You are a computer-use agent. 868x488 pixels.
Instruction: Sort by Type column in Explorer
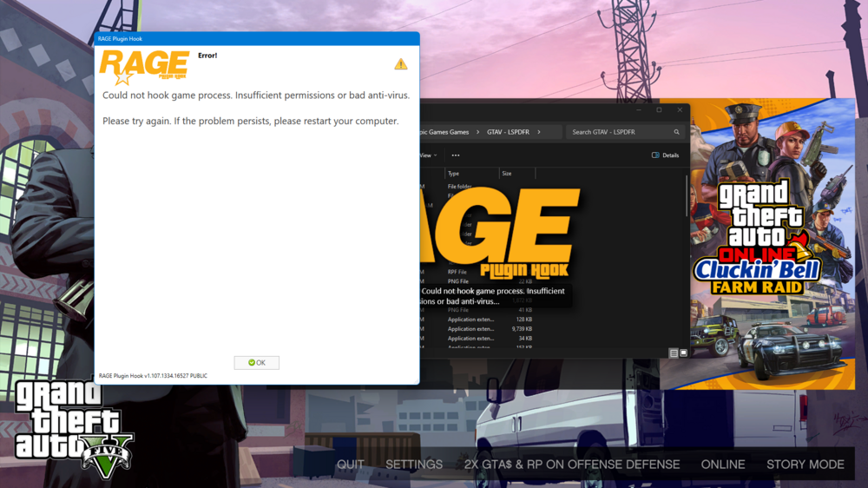coord(471,174)
